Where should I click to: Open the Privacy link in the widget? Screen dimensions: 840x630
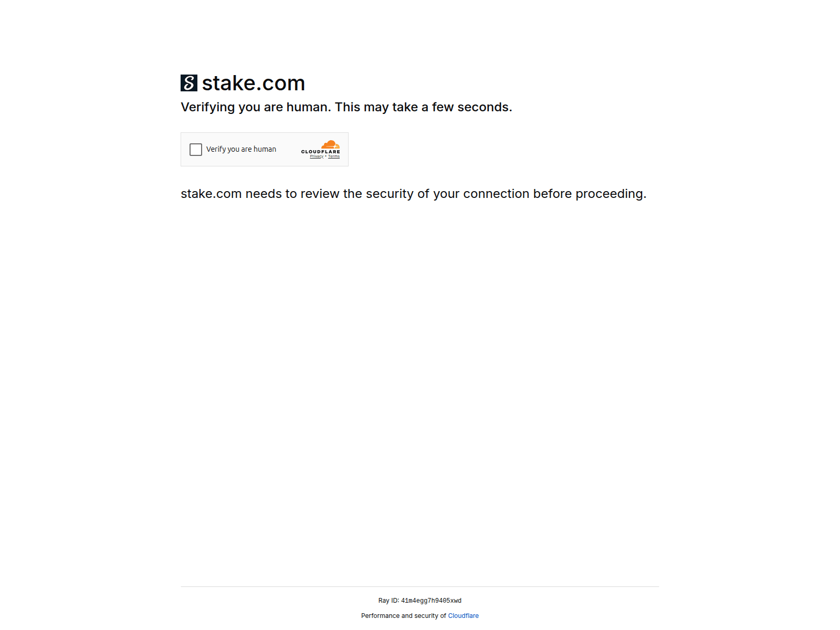click(x=317, y=156)
